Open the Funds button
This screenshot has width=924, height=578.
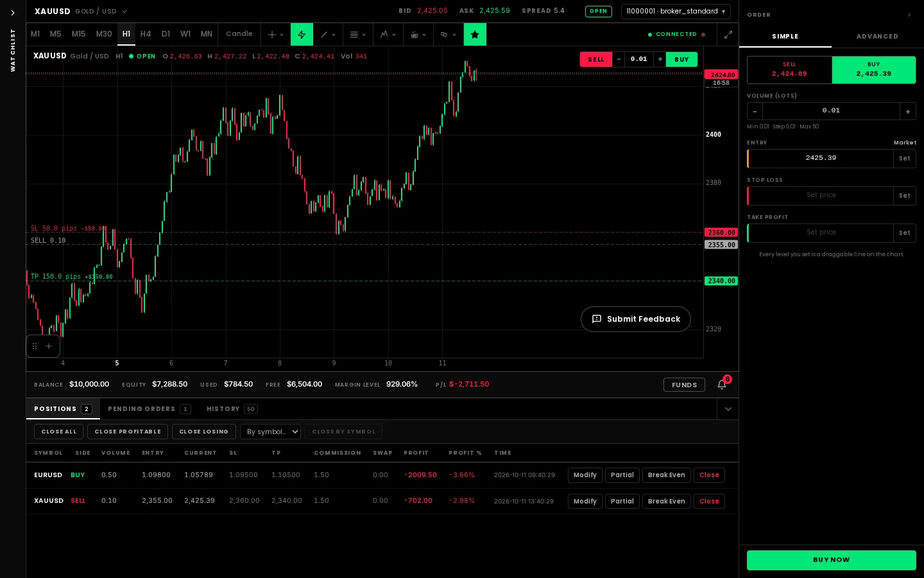[x=684, y=385]
